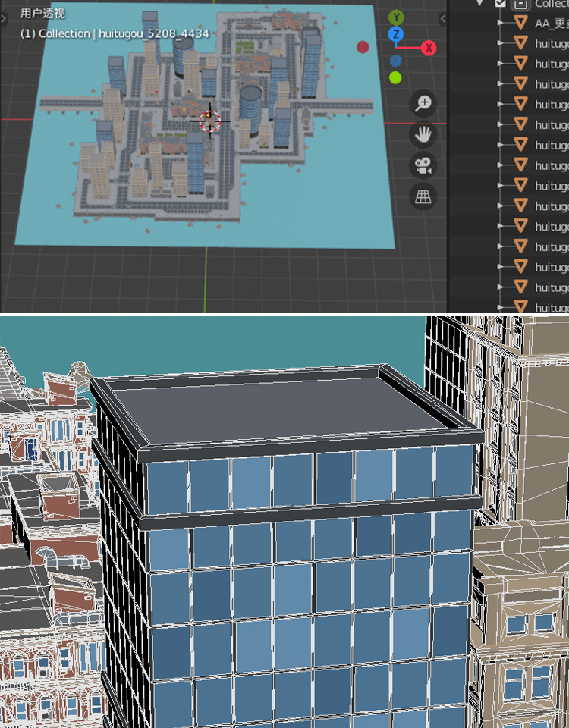This screenshot has width=569, height=728.
Task: Toggle the Collection exclude checkbox in outliner
Action: (x=500, y=3)
